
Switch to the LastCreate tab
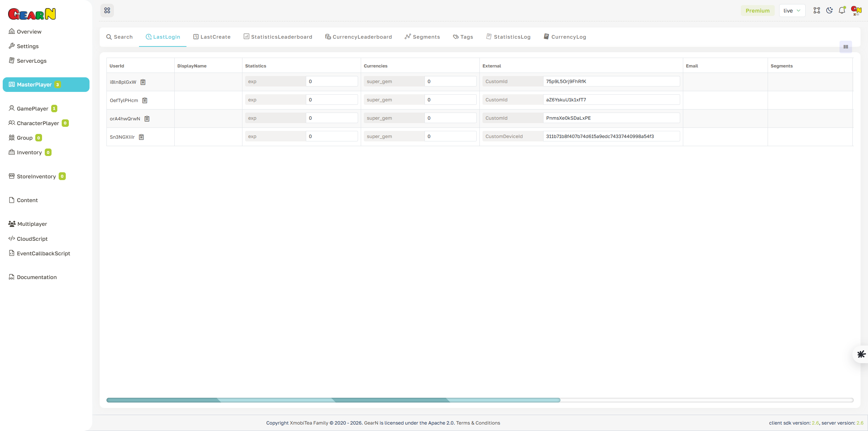click(212, 37)
